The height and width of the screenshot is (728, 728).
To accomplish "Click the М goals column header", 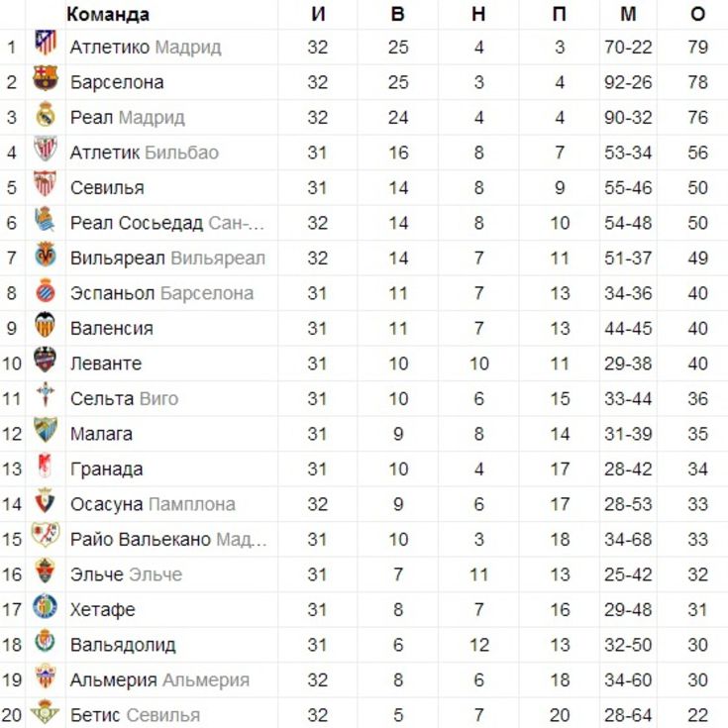I will point(628,15).
